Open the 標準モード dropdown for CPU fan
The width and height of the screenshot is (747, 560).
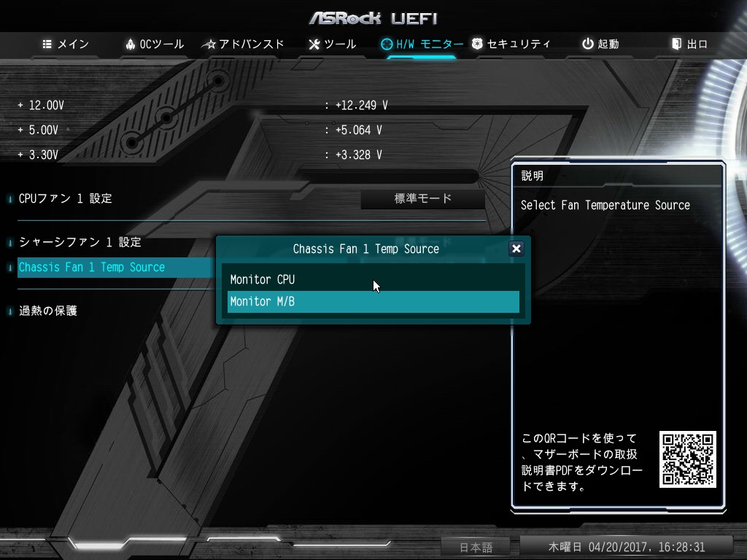422,198
